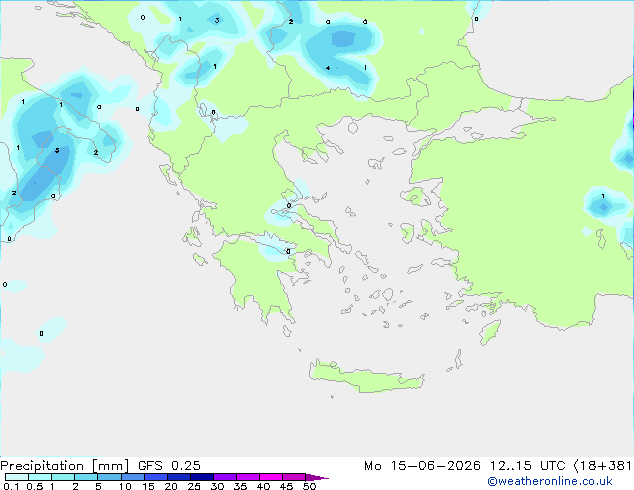Viewport: 634px width, 490px height.
Task: Click the purple arrow at the legend's end
Action: coord(317,477)
